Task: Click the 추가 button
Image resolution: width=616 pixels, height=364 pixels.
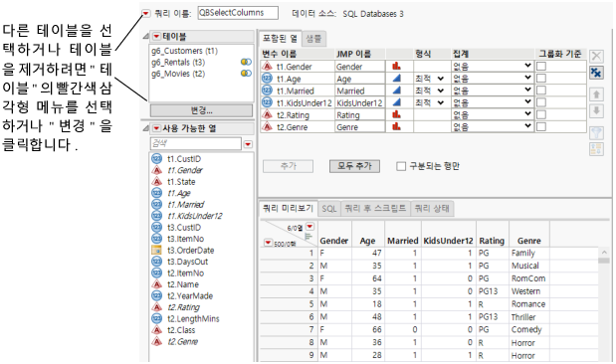Action: pyautogui.click(x=288, y=166)
